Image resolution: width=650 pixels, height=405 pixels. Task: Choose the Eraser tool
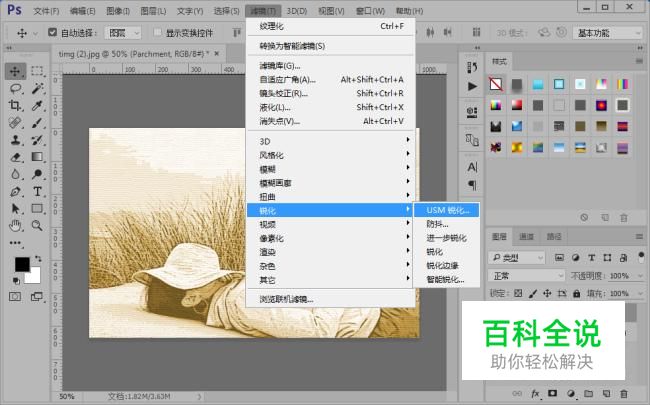(x=15, y=156)
